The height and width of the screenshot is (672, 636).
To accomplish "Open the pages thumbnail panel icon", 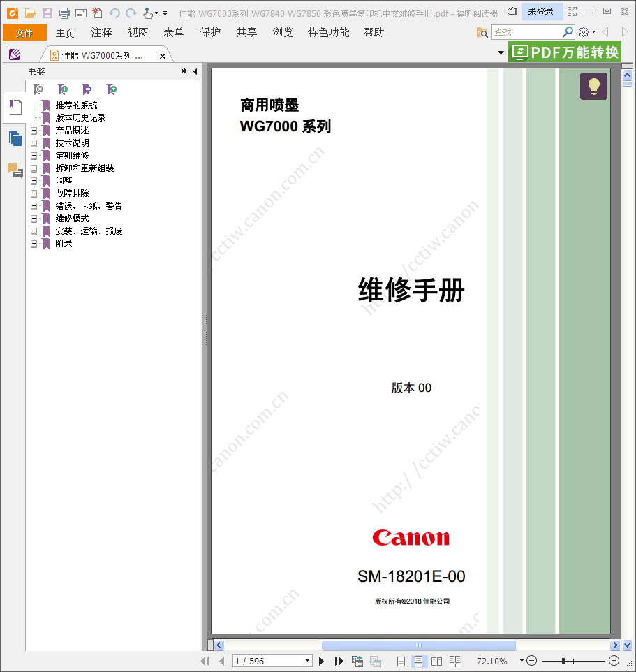I will tap(15, 139).
